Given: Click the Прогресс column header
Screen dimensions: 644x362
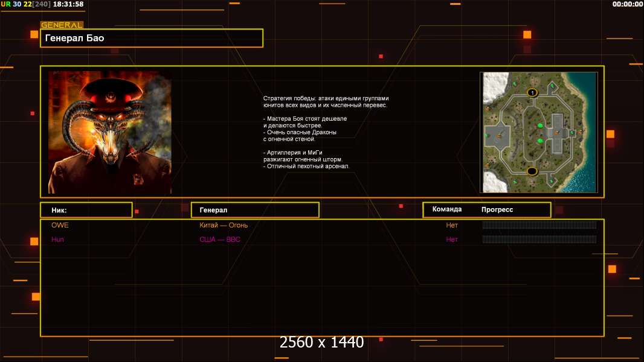Looking at the screenshot, I should [x=497, y=209].
